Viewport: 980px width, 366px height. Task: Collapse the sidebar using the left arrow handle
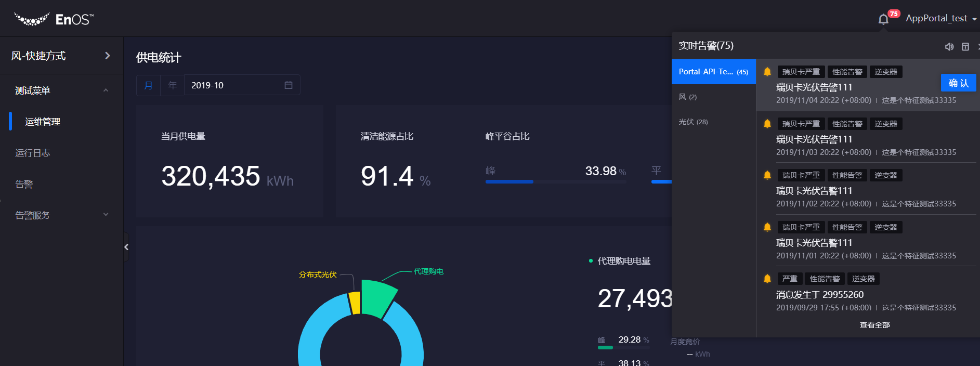click(126, 247)
